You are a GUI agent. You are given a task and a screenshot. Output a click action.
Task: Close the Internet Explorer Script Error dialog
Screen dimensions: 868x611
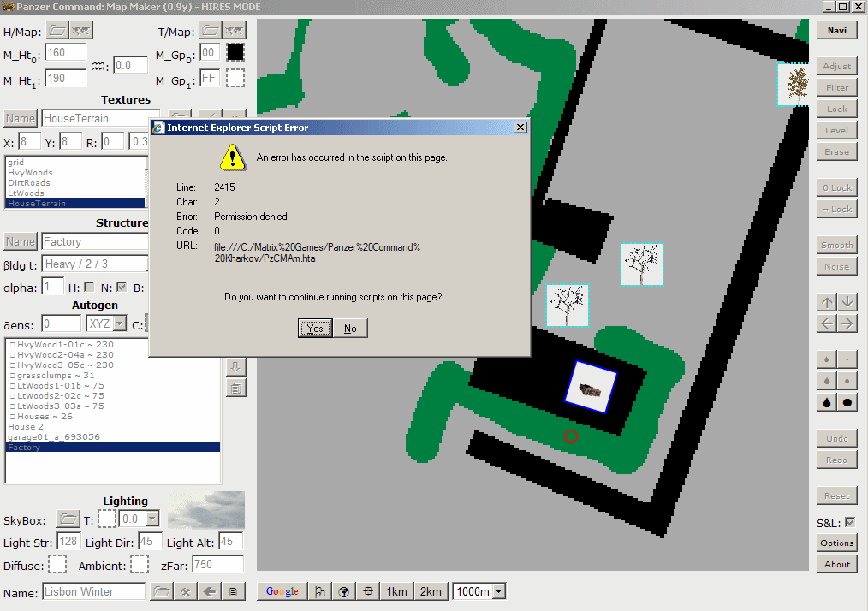pyautogui.click(x=520, y=128)
